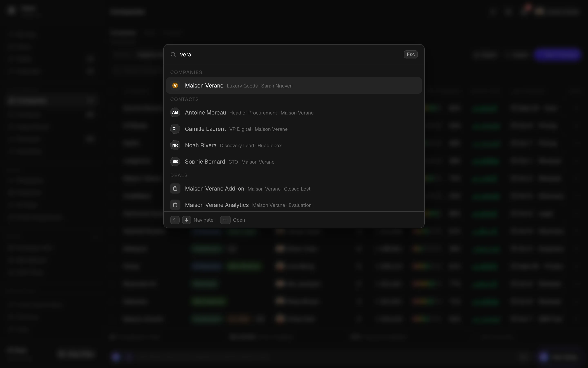Click the Analytics deal clipboard icon
Image resolution: width=588 pixels, height=368 pixels.
click(175, 205)
